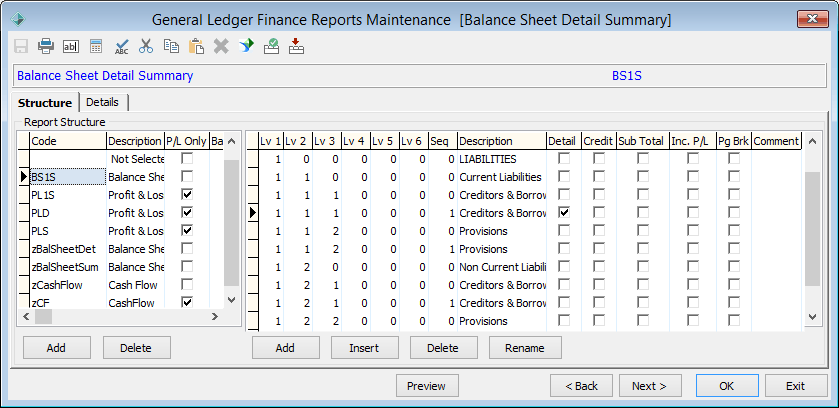839x408 pixels.
Task: Click the Cut scissors icon
Action: pos(146,47)
